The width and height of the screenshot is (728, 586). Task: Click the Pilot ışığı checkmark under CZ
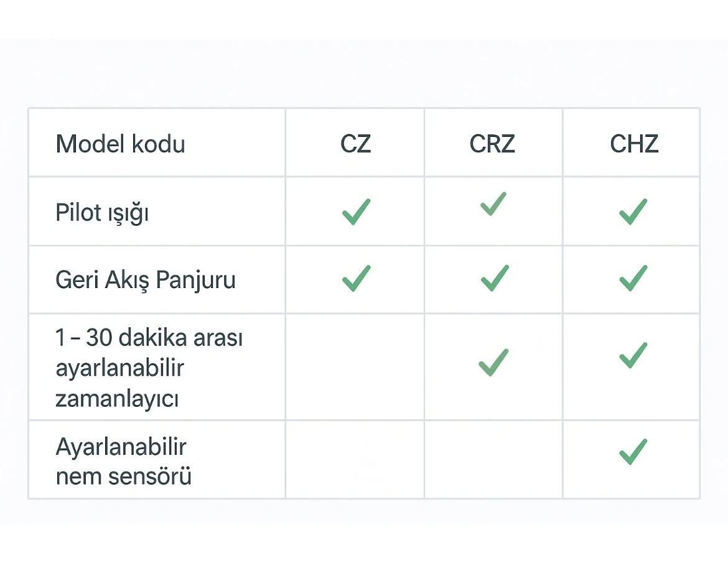click(x=356, y=212)
